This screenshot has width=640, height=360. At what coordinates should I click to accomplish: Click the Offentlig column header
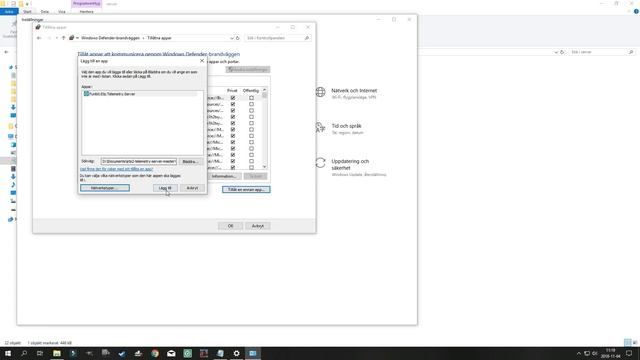[251, 91]
